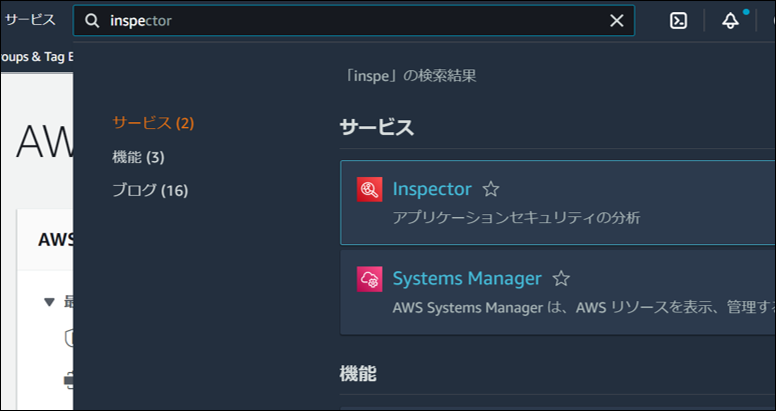Focus the search field containing inspector
This screenshot has height=411, width=776.
coord(350,21)
